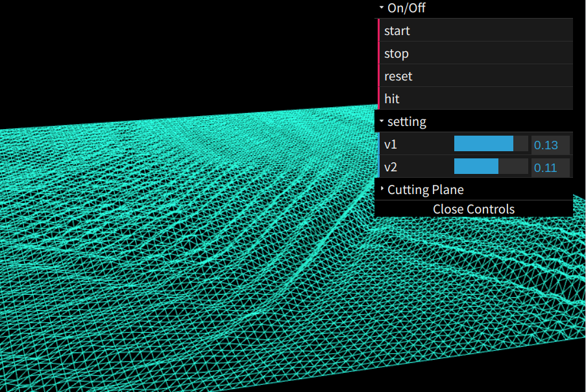The image size is (586, 392).
Task: Collapse the setting folder
Action: coord(474,121)
